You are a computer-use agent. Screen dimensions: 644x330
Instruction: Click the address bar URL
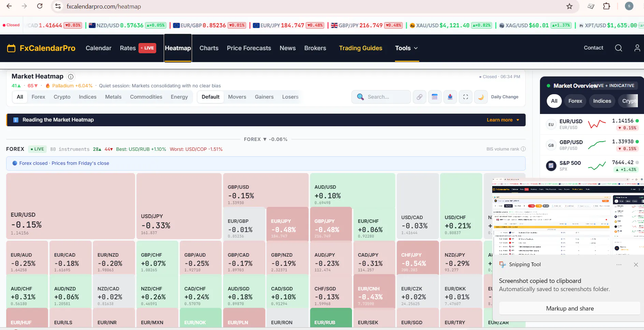tap(104, 6)
